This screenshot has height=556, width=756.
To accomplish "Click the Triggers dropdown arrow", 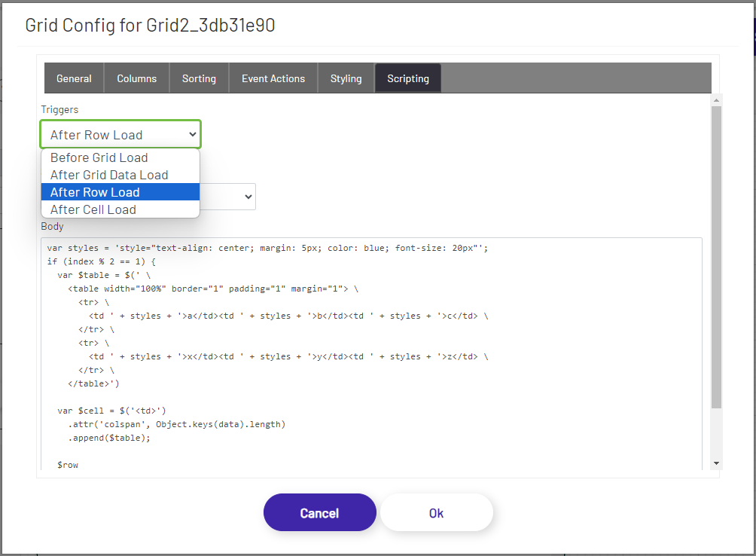I will [x=193, y=133].
